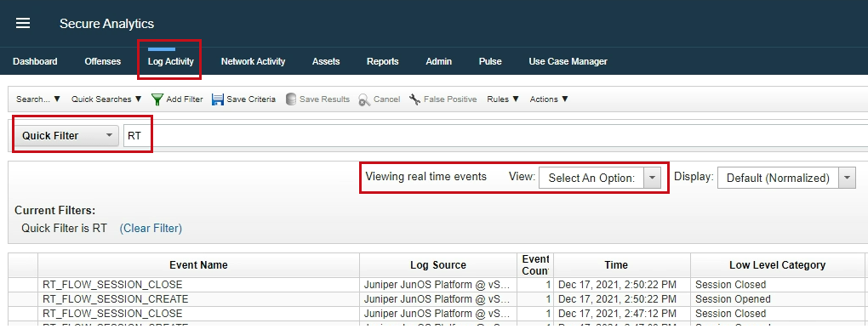
Task: Select the RT_FLOW_SESSION_CREATE event at 2:50:22 PM
Action: (115, 299)
